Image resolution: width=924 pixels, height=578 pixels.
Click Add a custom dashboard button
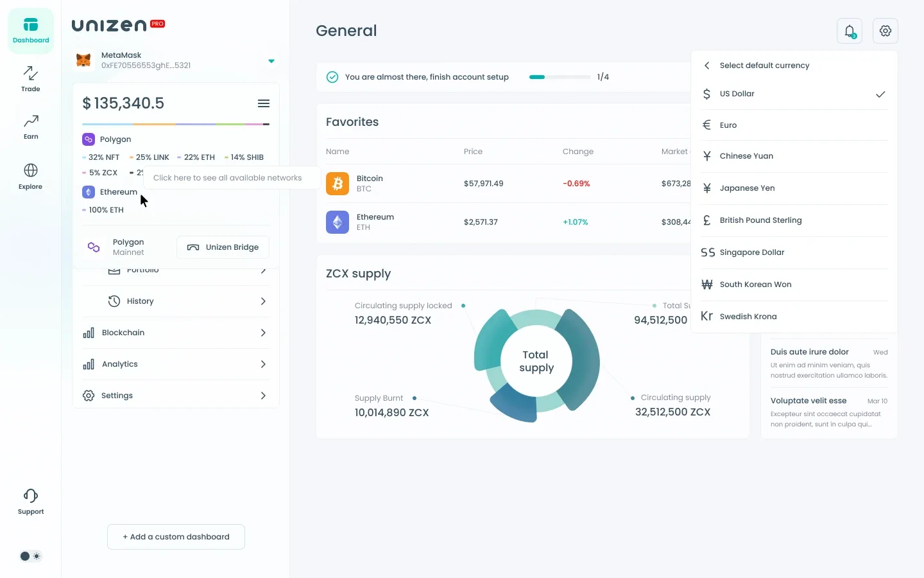(x=176, y=537)
